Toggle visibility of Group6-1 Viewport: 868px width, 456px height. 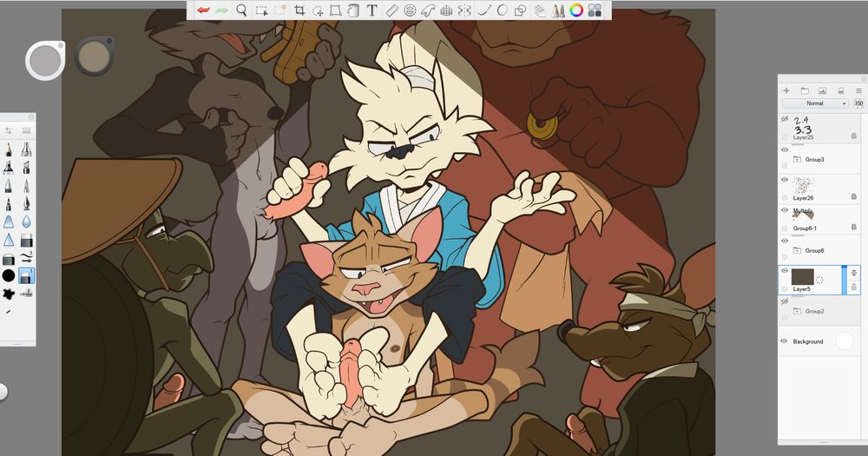785,210
